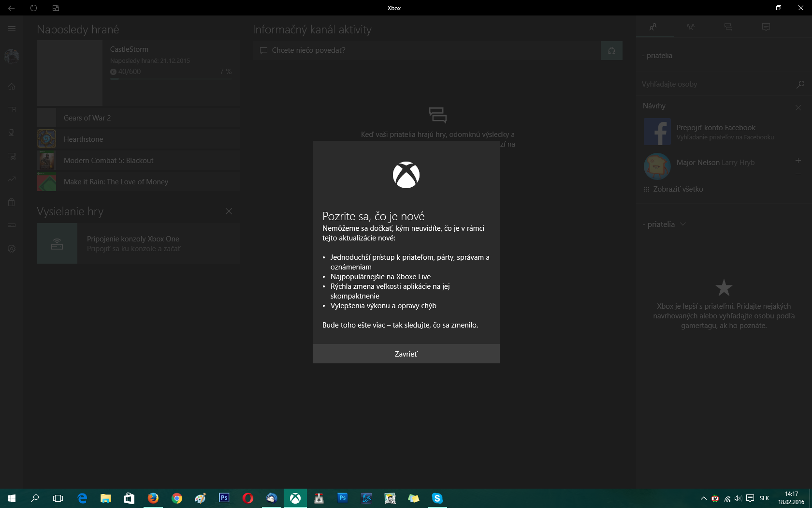
Task: Switch to the Friends tab in right panel
Action: click(653, 27)
